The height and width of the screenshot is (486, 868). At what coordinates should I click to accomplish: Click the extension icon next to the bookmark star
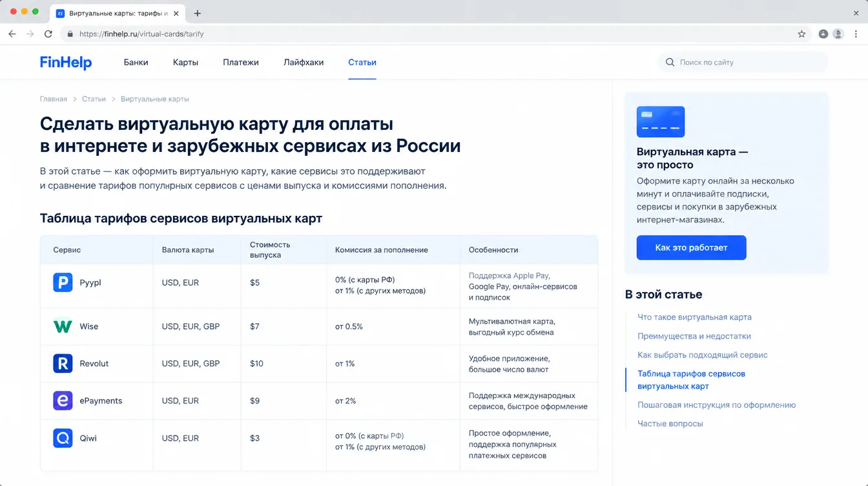tap(823, 34)
